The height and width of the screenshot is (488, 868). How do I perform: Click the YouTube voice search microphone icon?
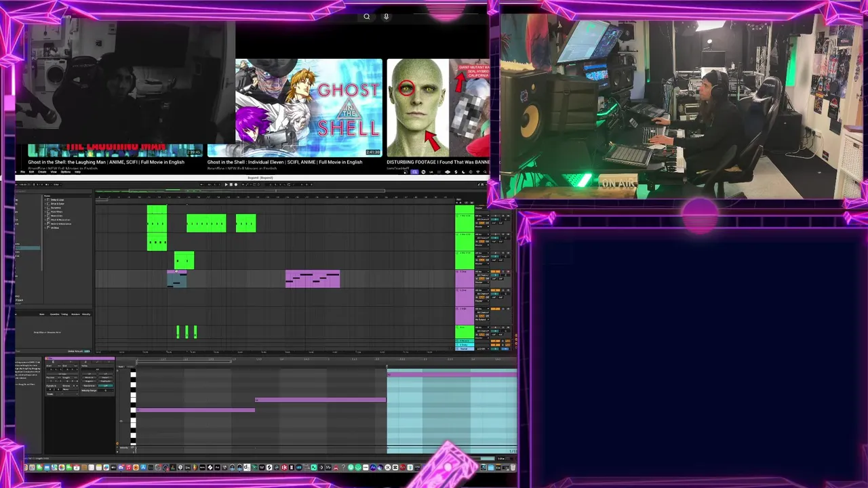[x=386, y=16]
